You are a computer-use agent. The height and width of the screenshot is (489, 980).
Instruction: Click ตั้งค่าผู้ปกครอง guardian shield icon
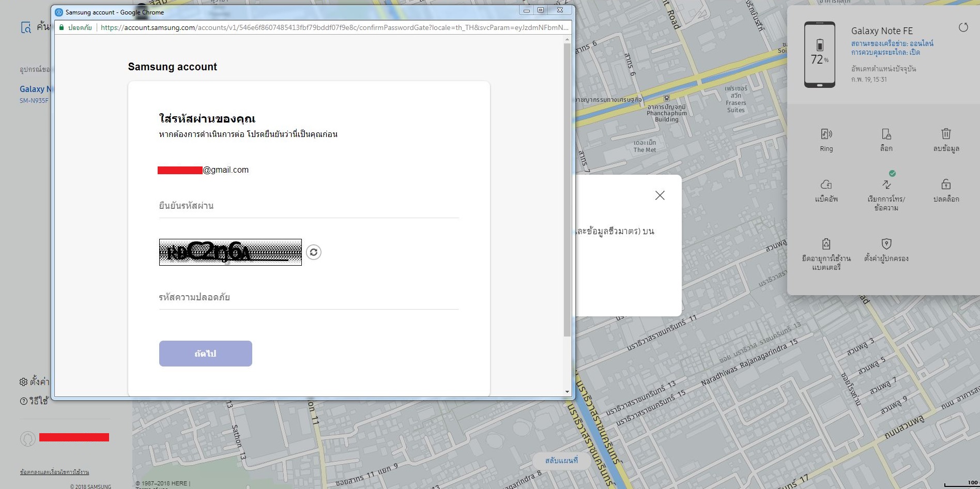coord(886,243)
